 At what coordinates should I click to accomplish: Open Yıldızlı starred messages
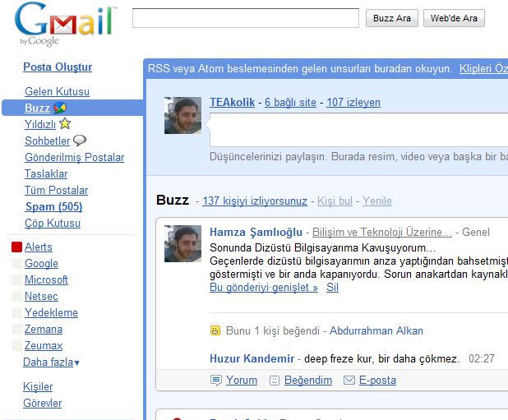coord(40,124)
